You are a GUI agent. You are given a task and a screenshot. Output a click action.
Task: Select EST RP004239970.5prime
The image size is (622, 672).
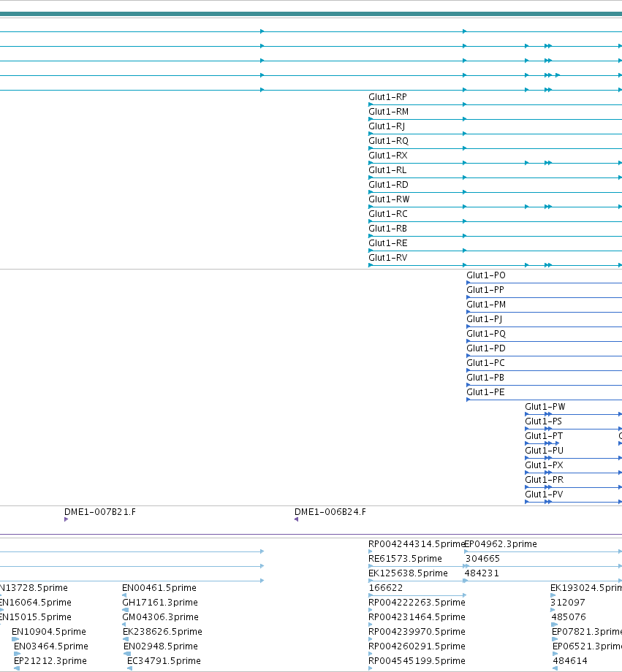[417, 631]
